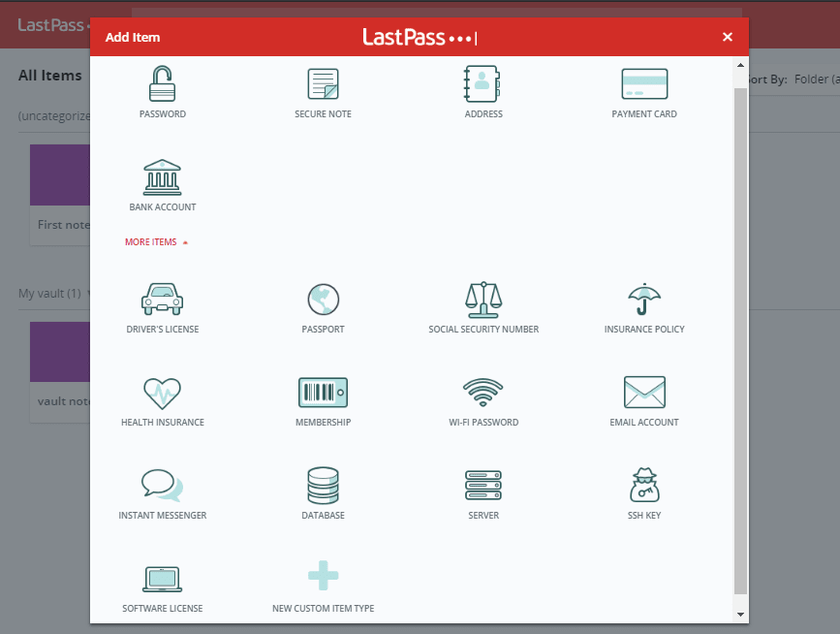The width and height of the screenshot is (840, 634).
Task: Open the First note vault card
Action: click(x=60, y=195)
